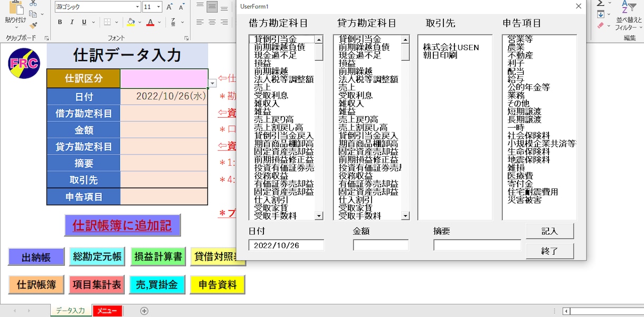
Task: Click the Clear eraser icon
Action: coord(600,25)
